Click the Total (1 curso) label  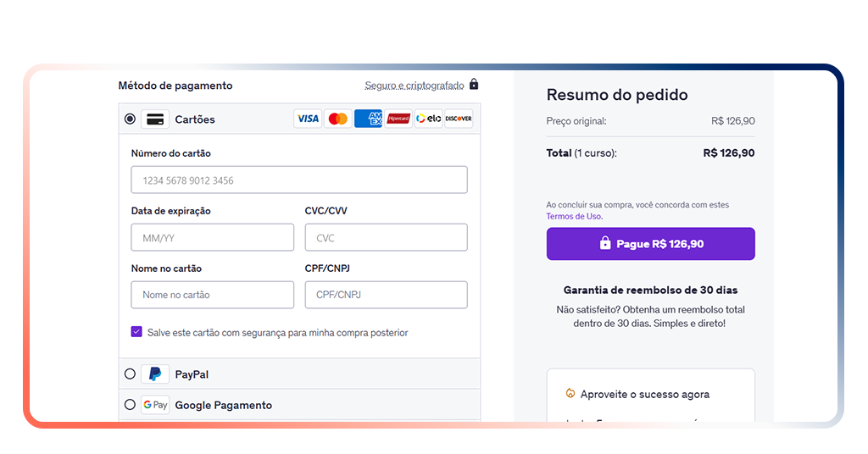click(x=581, y=153)
